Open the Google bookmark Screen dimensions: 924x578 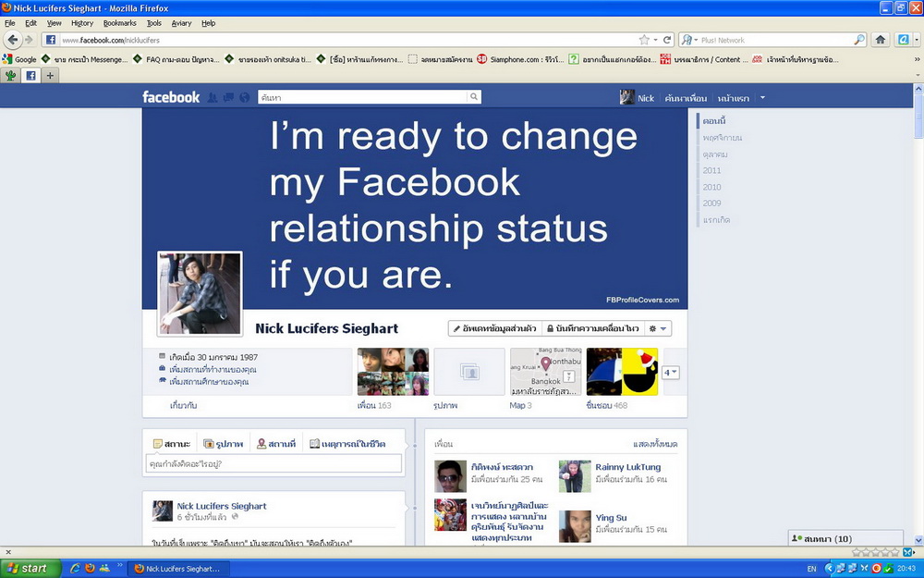[19, 59]
